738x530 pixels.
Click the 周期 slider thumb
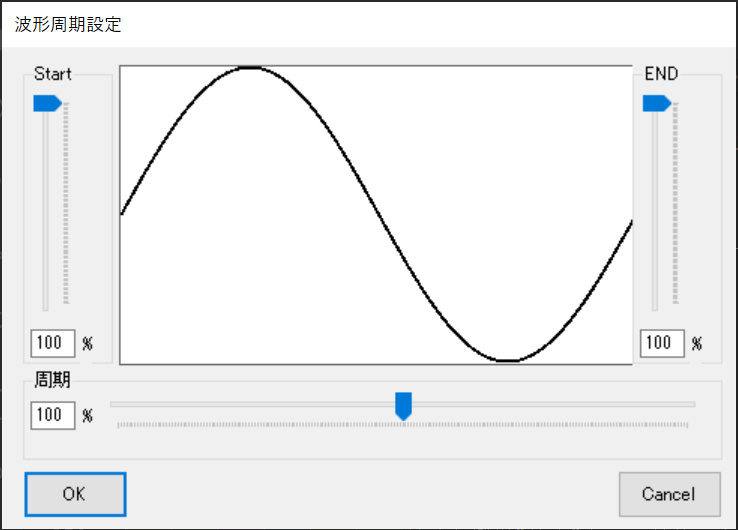[x=403, y=405]
